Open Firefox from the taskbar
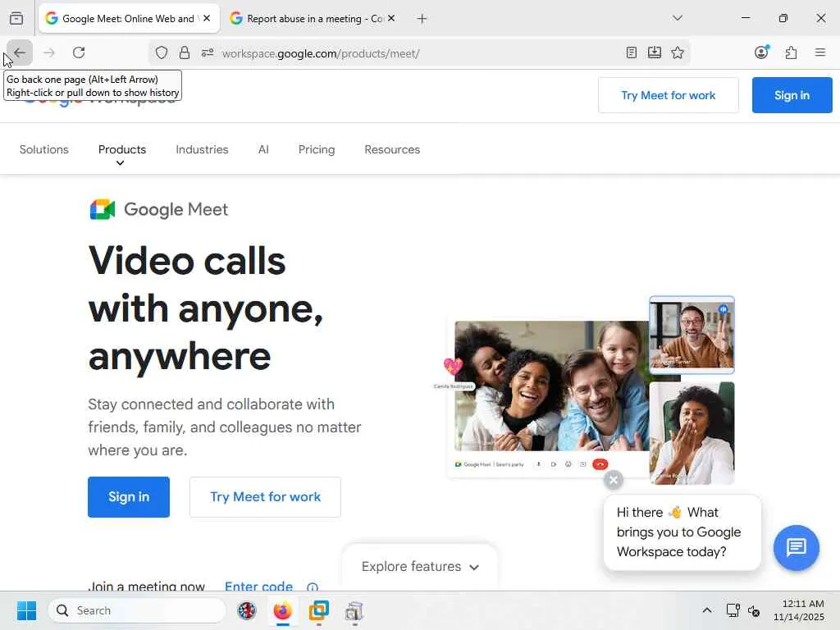Viewport: 840px width, 630px height. (282, 610)
